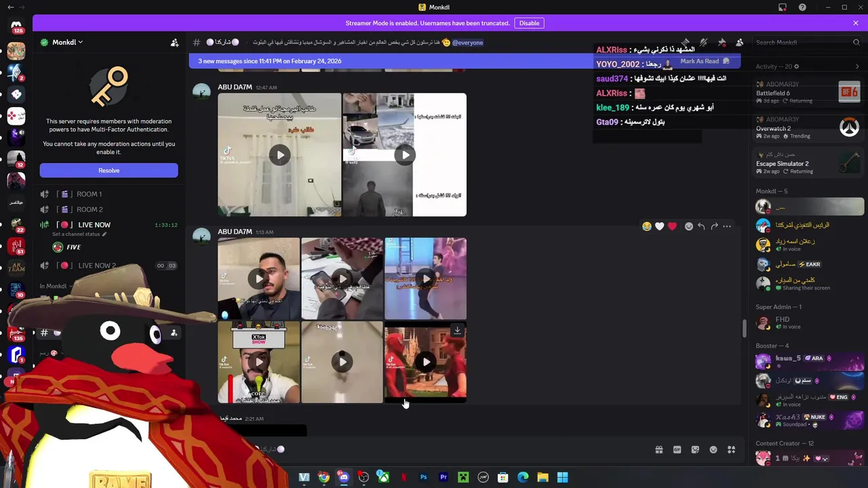Open Discord direct messages home icon

coord(16,25)
